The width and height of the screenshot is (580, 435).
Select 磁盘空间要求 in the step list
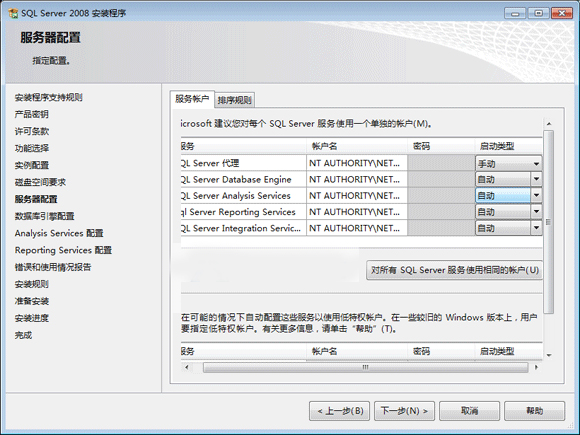coord(40,182)
